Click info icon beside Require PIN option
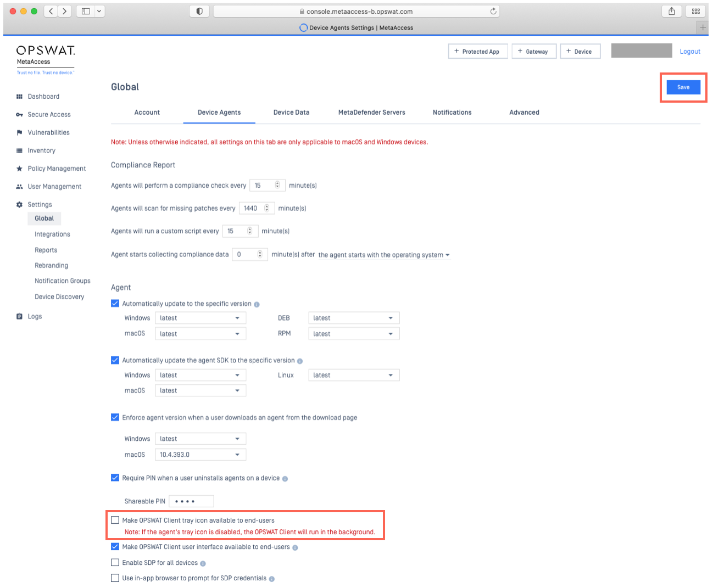The height and width of the screenshot is (588, 713). pyautogui.click(x=285, y=479)
